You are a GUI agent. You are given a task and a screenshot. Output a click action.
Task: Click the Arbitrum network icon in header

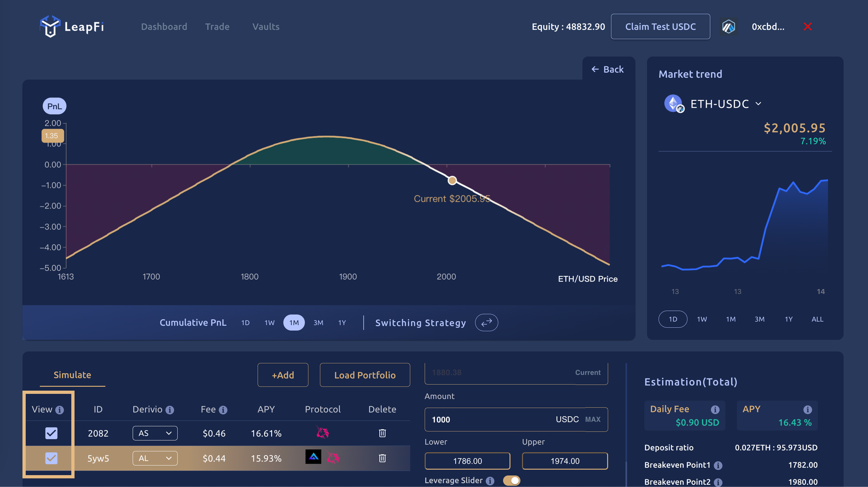[x=729, y=27]
